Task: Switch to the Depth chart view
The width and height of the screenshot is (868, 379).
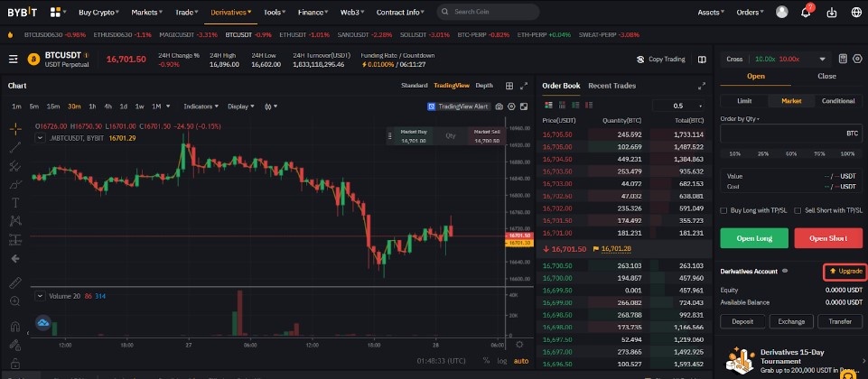Action: pos(484,86)
